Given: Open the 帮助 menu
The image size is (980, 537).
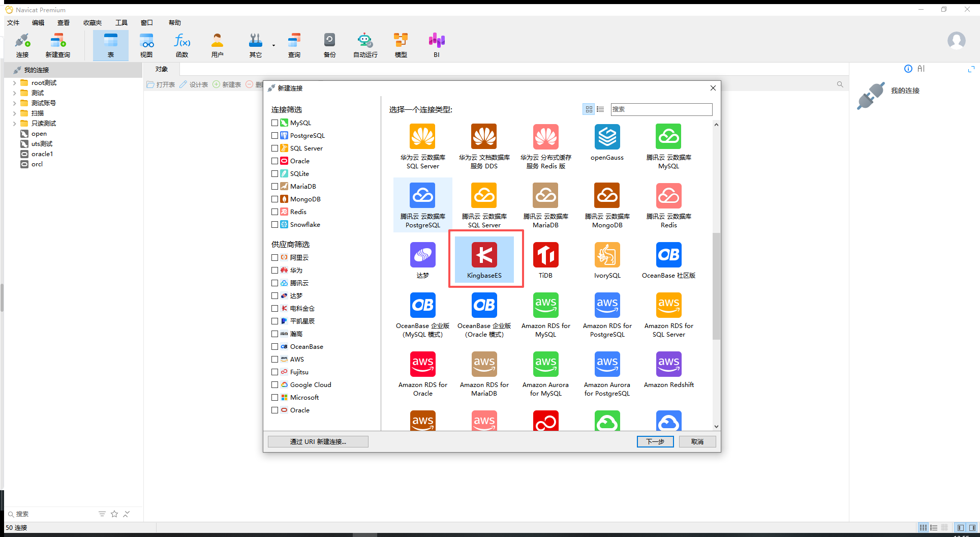Looking at the screenshot, I should point(175,22).
